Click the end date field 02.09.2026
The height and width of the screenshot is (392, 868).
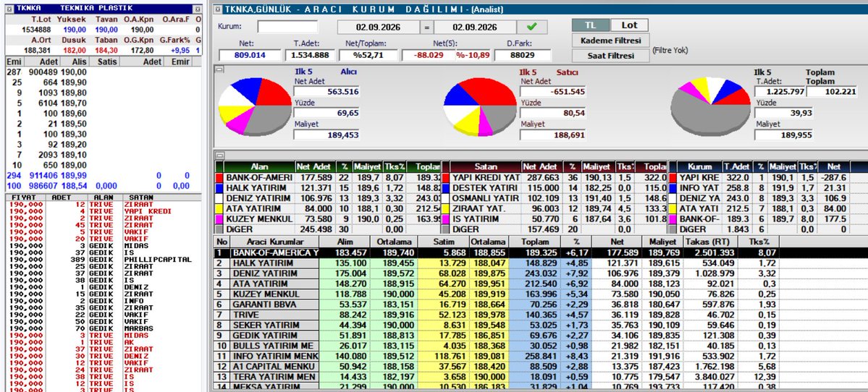[x=474, y=27]
